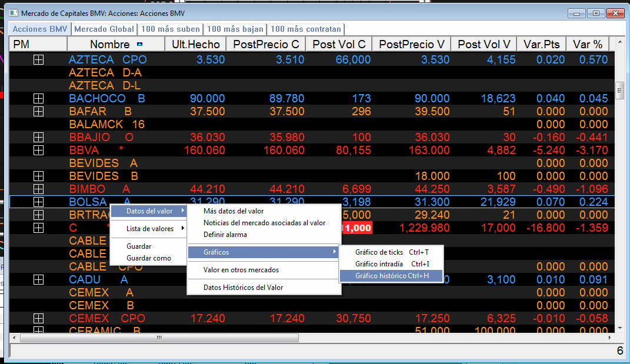Screen dimensions: 630x364
Task: Click the Var.Pts column header
Action: click(x=542, y=44)
